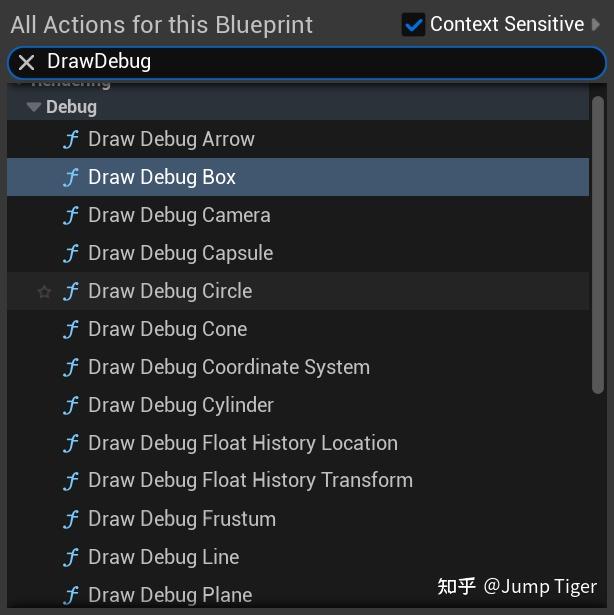The width and height of the screenshot is (614, 615).
Task: Click inside the DrawDebug search field
Action: (320, 62)
